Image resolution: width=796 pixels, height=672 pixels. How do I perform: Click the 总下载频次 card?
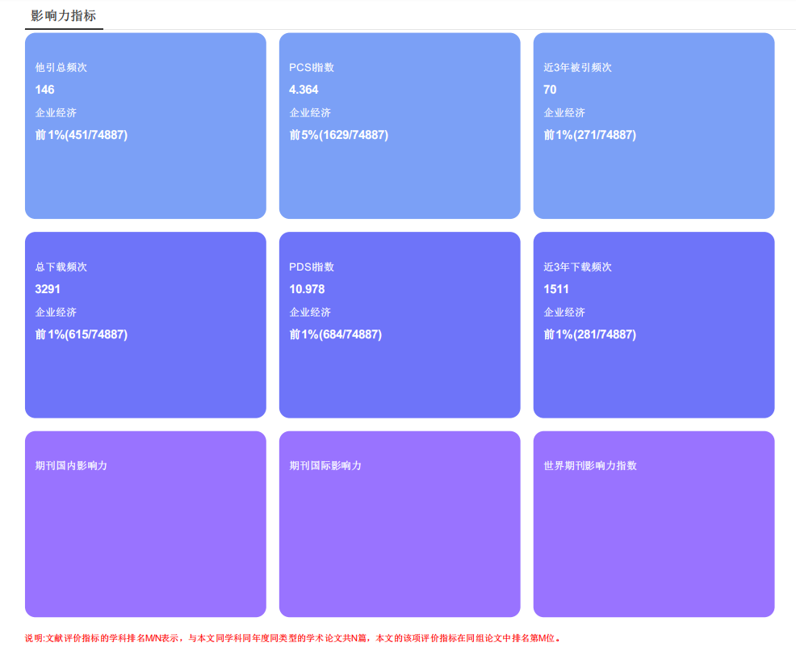pos(145,324)
